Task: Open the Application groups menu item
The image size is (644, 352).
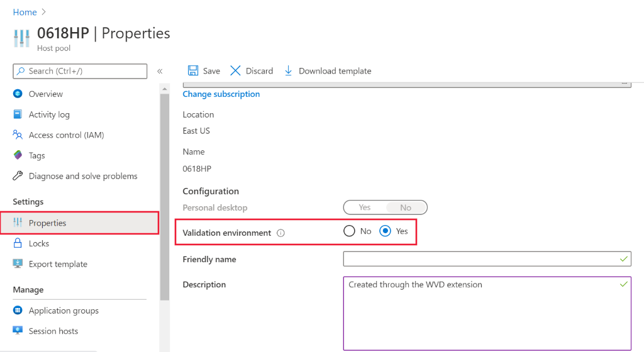Action: [x=64, y=311]
